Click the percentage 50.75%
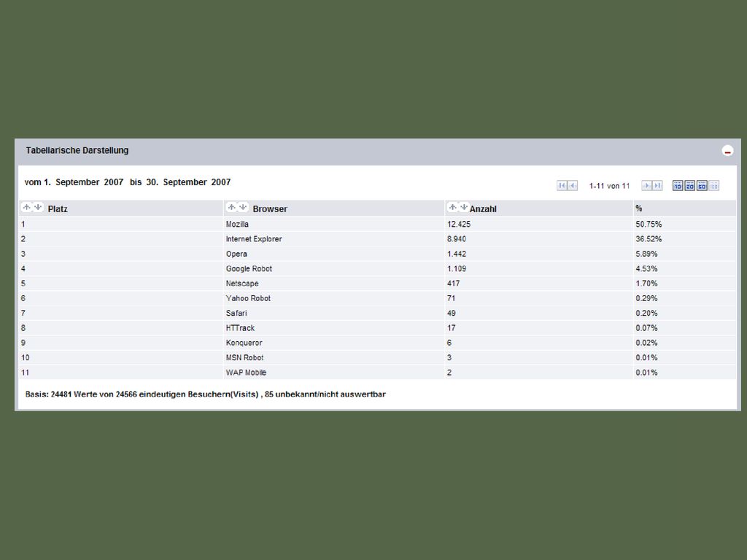This screenshot has height=560, width=747. point(649,225)
